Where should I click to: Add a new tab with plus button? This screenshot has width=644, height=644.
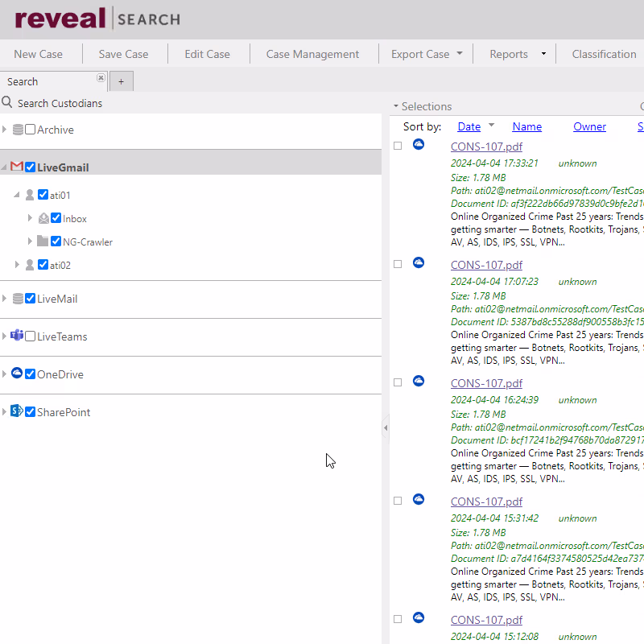point(122,82)
